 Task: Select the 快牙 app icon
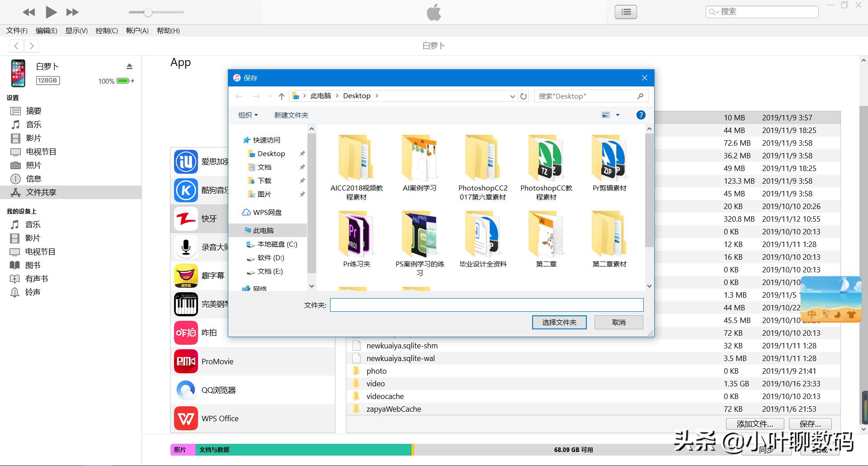[x=186, y=219]
